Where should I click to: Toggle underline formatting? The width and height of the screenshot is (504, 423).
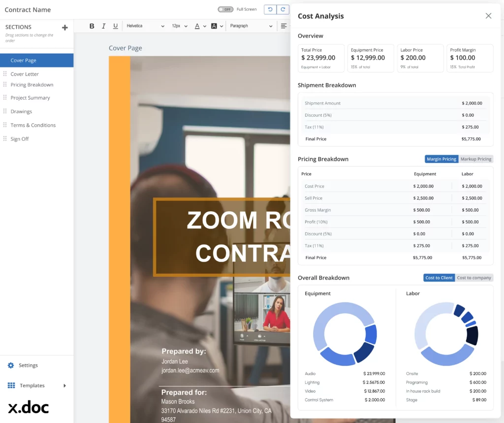[115, 26]
